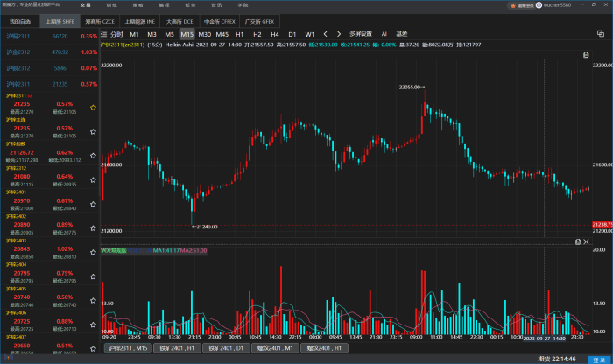613x364 pixels.
Task: Open the 铁矿2401, D1 chart tab
Action: point(226,347)
